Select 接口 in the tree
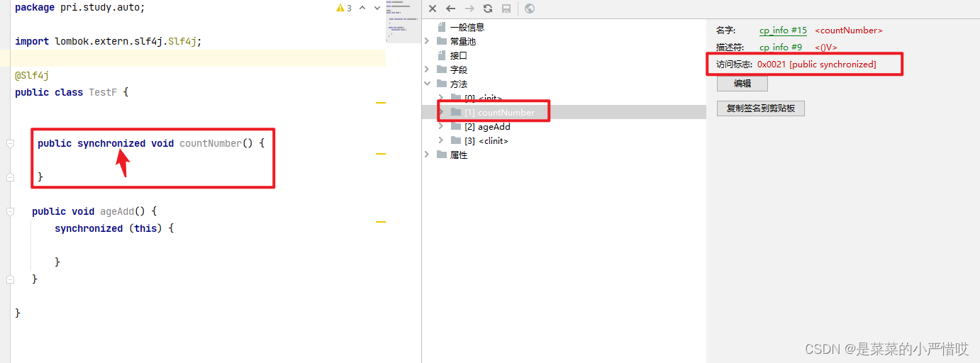Viewport: 980px width, 363px height. 458,55
